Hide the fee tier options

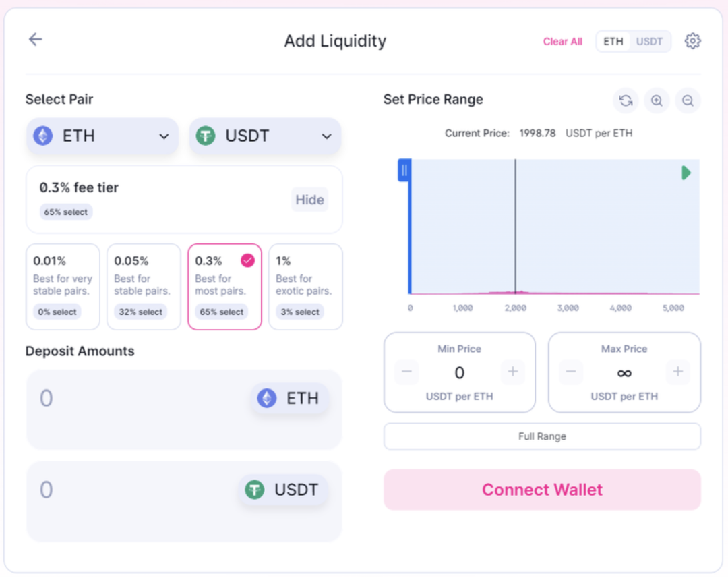(309, 200)
